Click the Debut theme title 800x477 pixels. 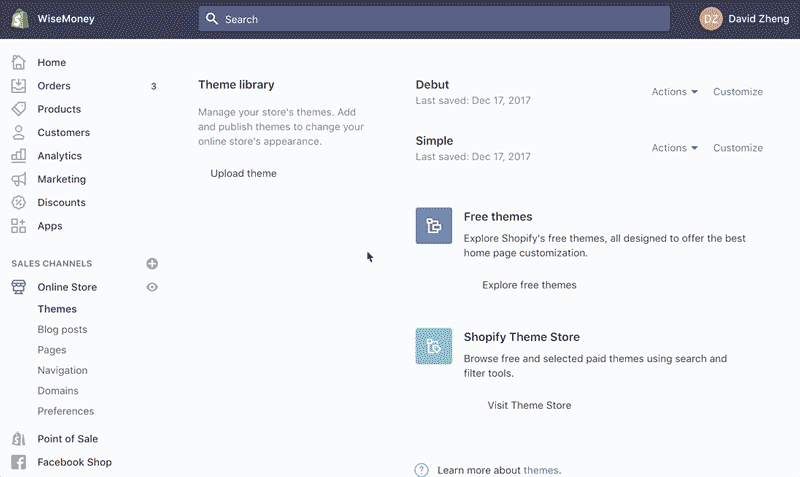(432, 85)
